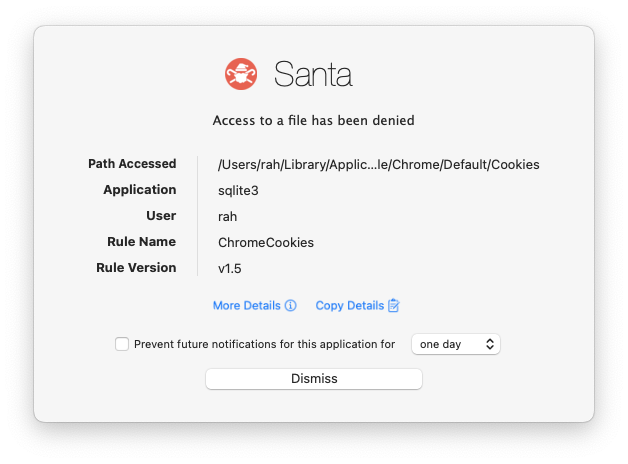Open the More Details link
Screen dimensions: 628x464
[x=247, y=306]
